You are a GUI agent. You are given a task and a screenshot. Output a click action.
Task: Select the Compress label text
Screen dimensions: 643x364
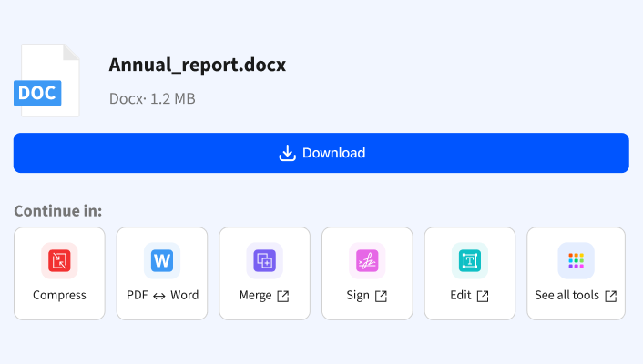[59, 295]
